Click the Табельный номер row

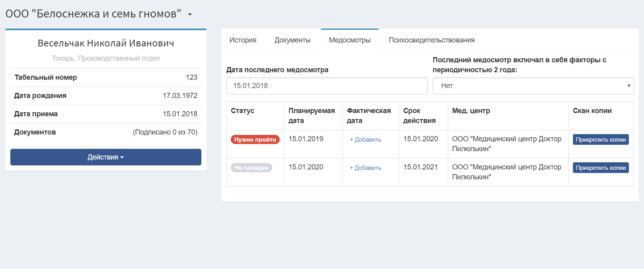coord(106,77)
